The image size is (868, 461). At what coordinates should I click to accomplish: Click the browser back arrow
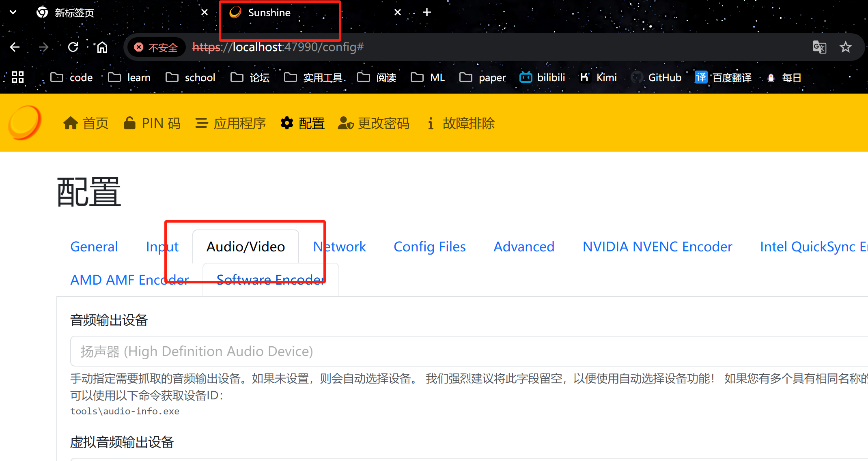tap(15, 47)
